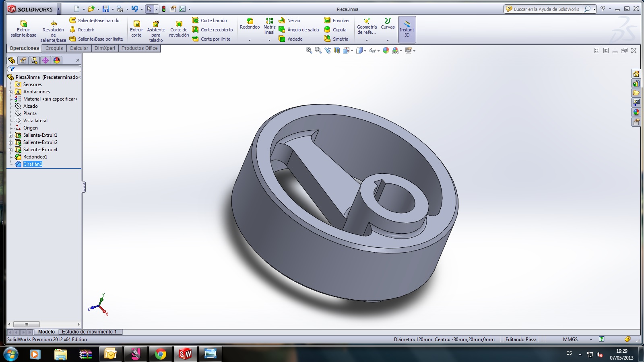Select the Recubrir feature

[82, 30]
